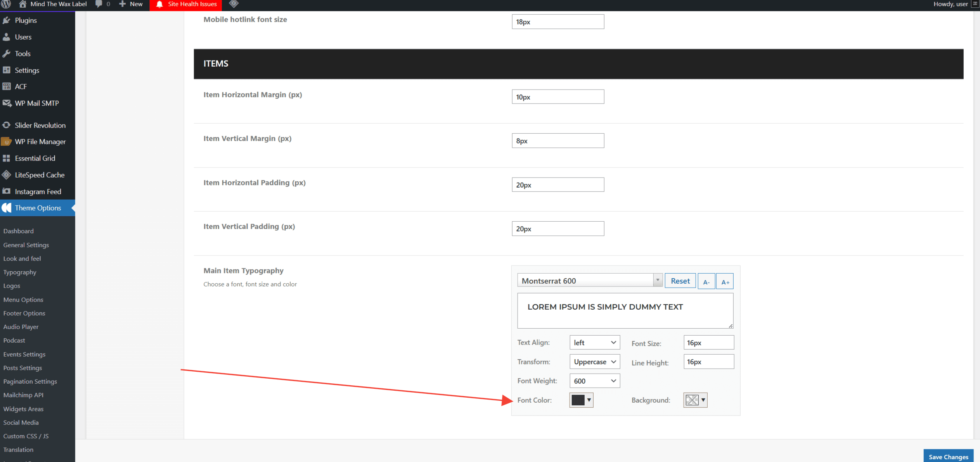
Task: Open the Typography submenu item
Action: (20, 272)
